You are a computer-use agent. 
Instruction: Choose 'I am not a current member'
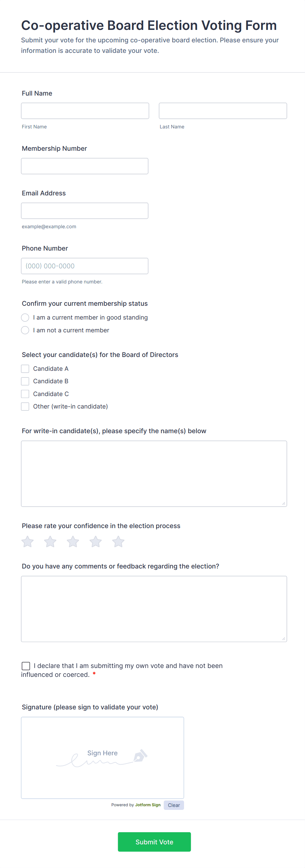point(25,330)
